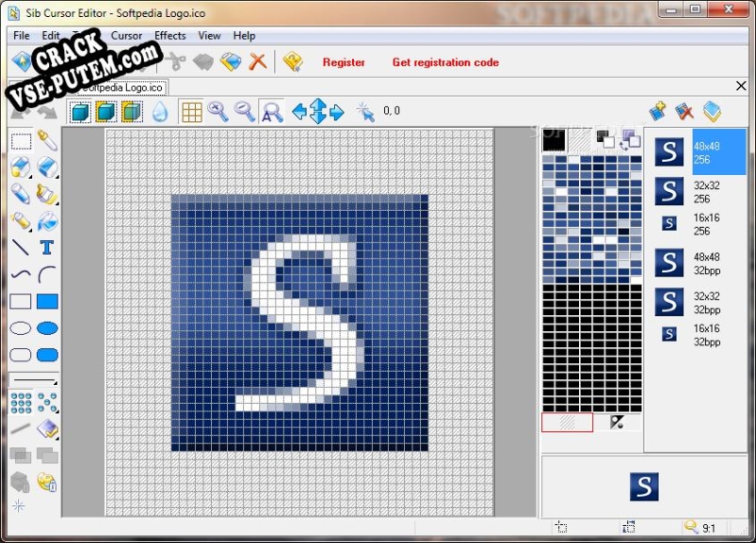Screen dimensions: 756x543
Task: Select the freehand curve tool
Action: click(21, 275)
